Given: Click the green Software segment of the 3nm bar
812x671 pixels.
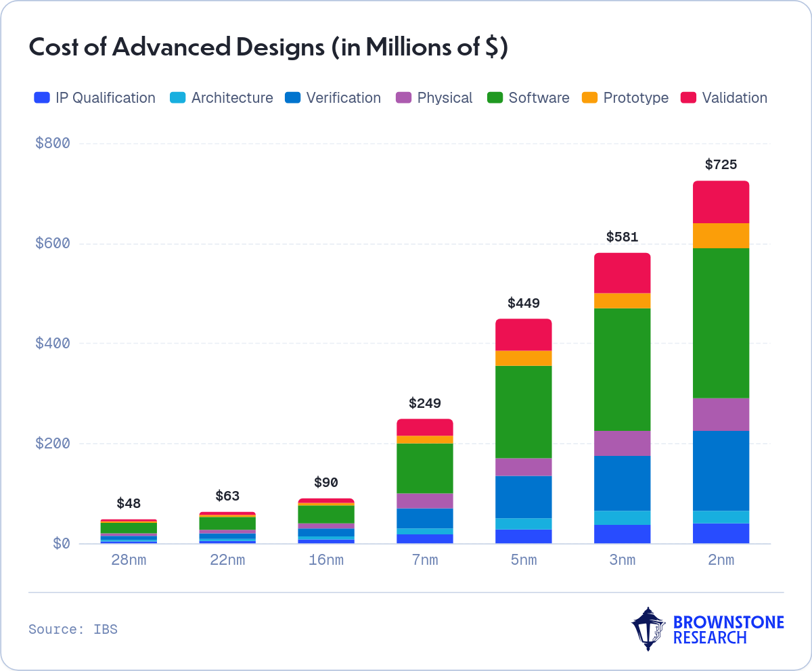Looking at the screenshot, I should [x=622, y=369].
